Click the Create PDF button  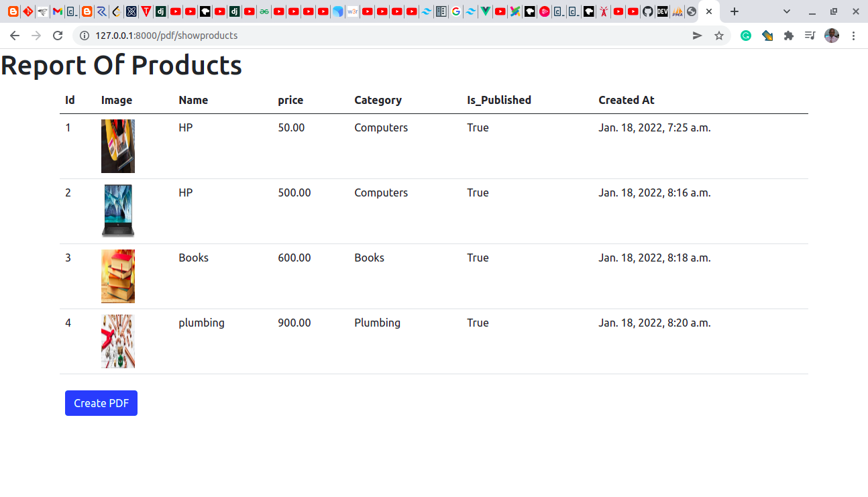pyautogui.click(x=101, y=403)
